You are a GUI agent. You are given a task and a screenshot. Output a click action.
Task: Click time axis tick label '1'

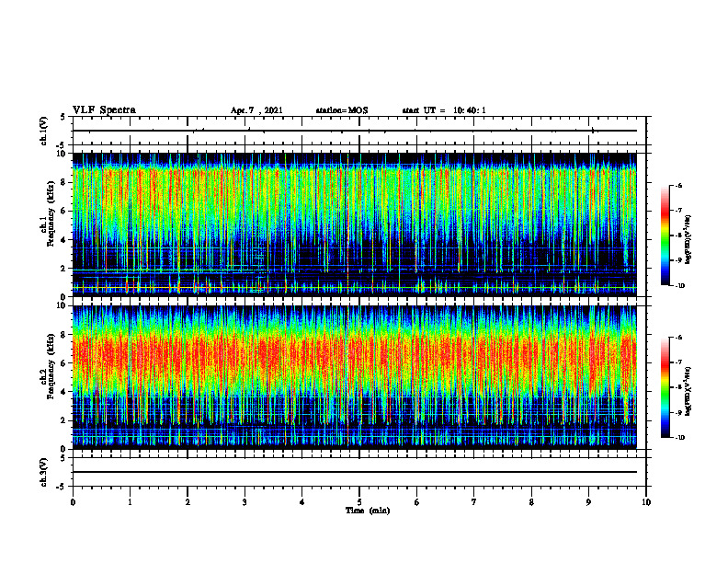pyautogui.click(x=130, y=502)
